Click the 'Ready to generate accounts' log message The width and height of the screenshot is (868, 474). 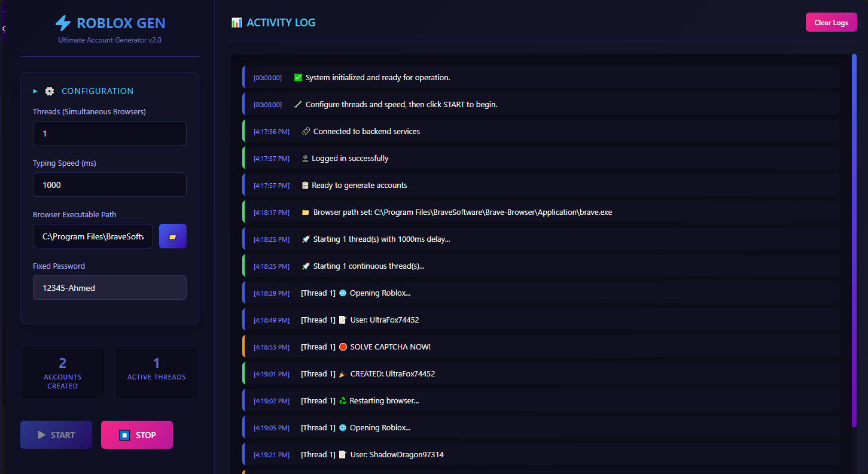pyautogui.click(x=360, y=186)
